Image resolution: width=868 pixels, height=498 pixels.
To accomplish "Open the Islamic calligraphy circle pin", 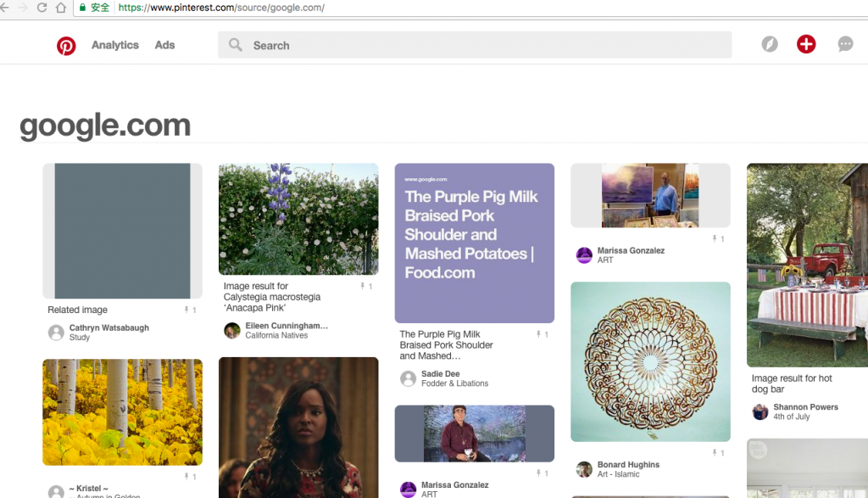I will [650, 361].
